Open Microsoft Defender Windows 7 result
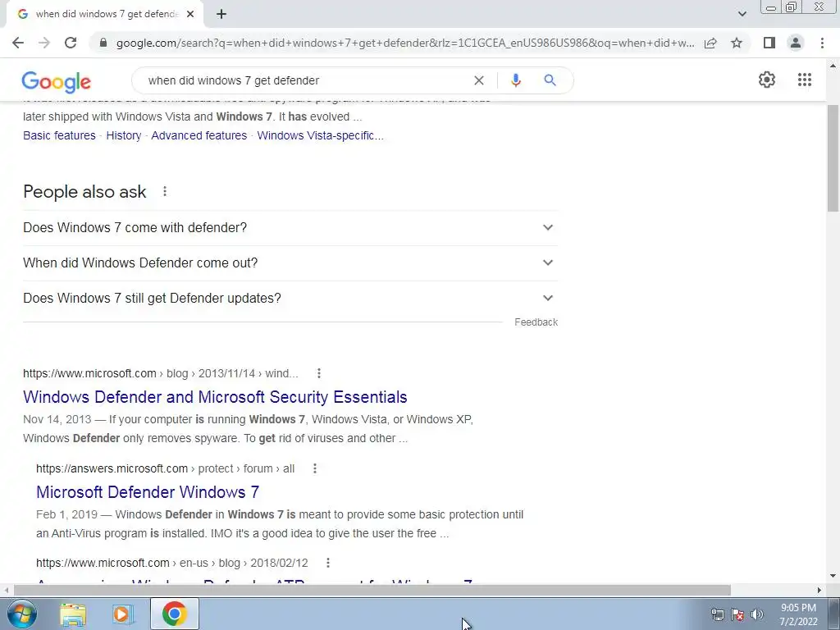This screenshot has height=630, width=840. coord(148,492)
